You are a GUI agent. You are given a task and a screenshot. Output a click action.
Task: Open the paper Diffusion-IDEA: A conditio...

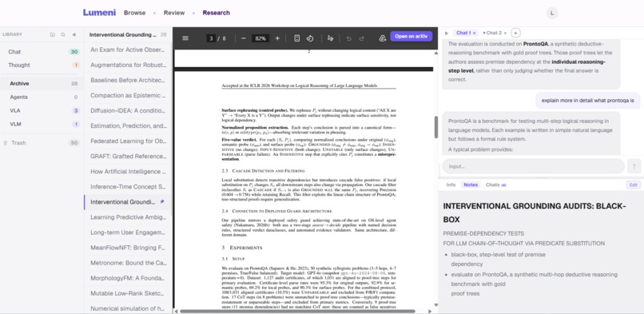pyautogui.click(x=128, y=110)
